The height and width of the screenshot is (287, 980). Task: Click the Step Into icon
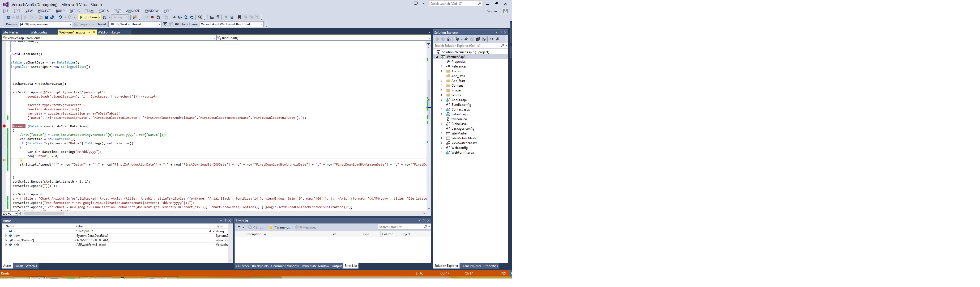(180, 18)
